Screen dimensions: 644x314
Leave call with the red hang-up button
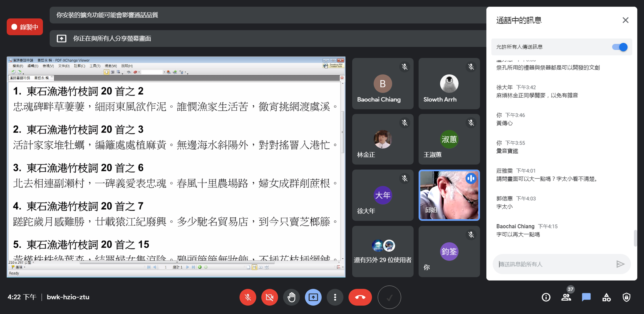(x=360, y=297)
